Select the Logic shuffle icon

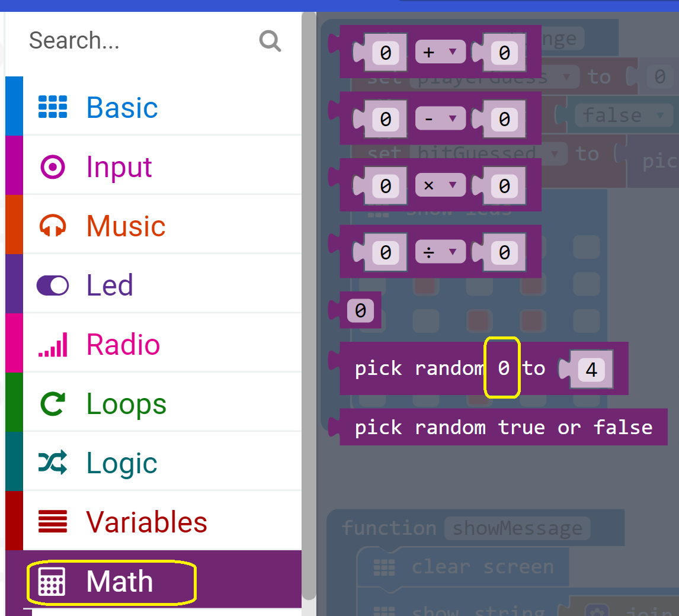point(53,463)
